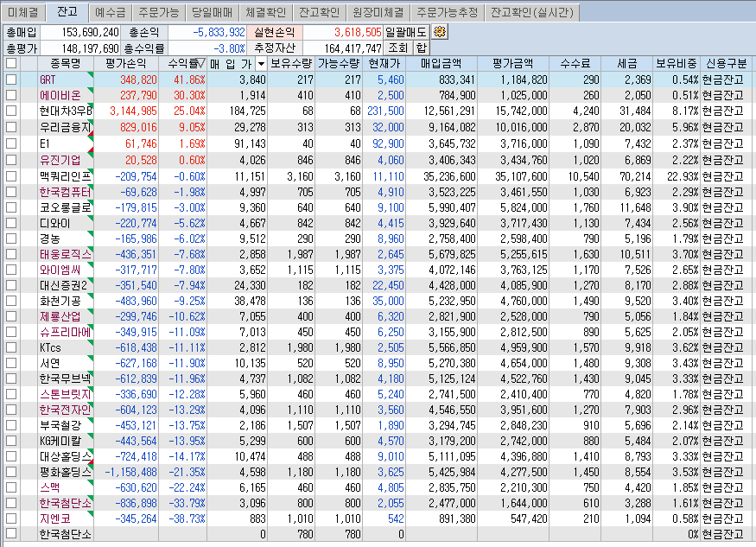Screen dimensions: 756x547
Task: Select the KTcs stock name cell
Action: click(x=66, y=347)
